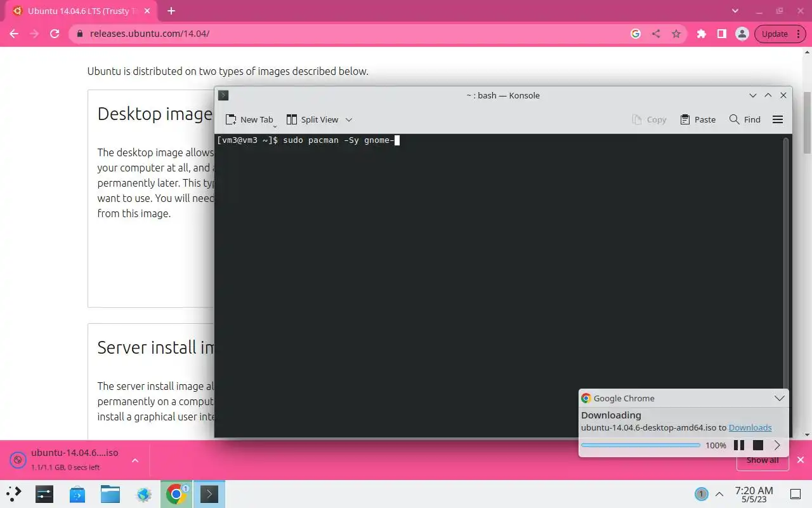Open New Tab in Konsole
Image resolution: width=812 pixels, height=508 pixels.
click(x=249, y=119)
